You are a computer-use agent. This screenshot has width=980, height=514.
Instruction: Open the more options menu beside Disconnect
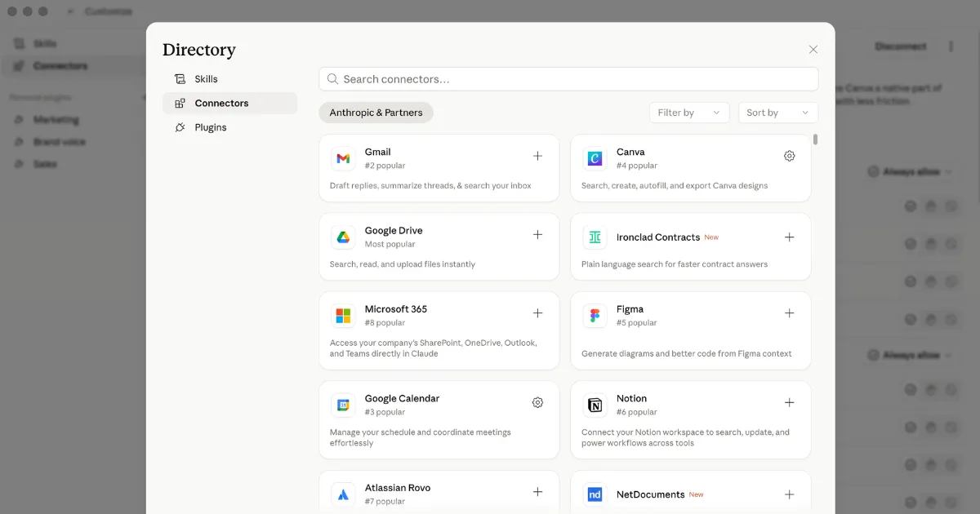point(951,47)
